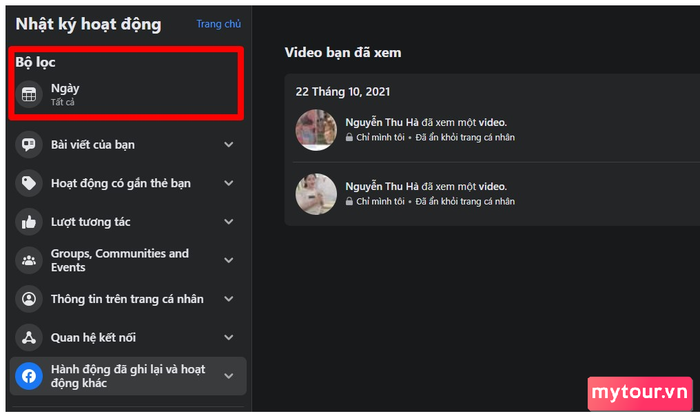
Task: Select the Hoạt động có gắn thẻ bạn item
Action: pyautogui.click(x=128, y=183)
